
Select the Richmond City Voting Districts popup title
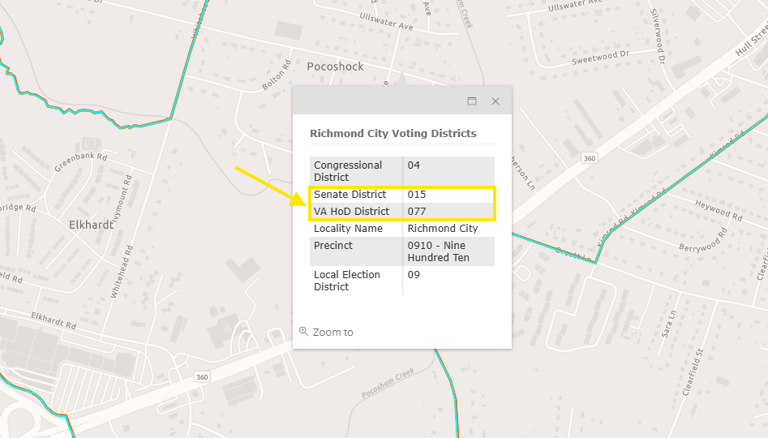coord(393,133)
